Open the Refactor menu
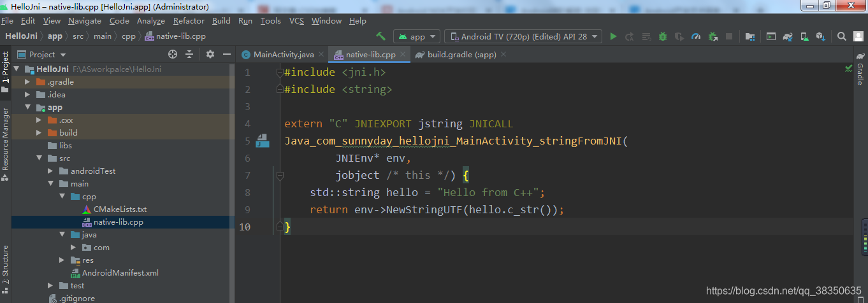 (x=189, y=21)
